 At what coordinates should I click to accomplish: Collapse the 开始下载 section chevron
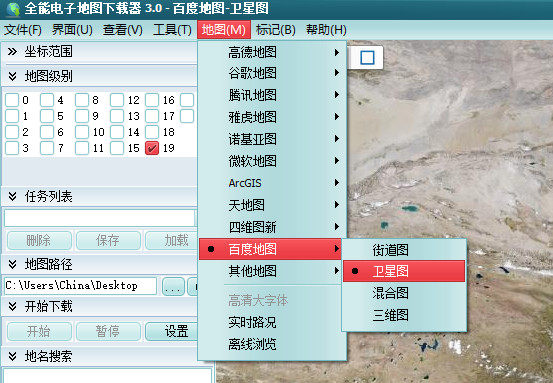(x=12, y=306)
